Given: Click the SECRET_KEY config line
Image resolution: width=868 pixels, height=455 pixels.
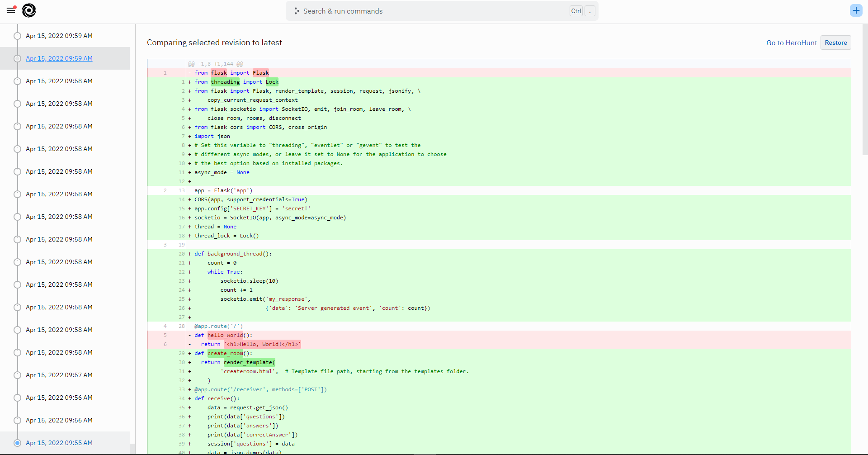Looking at the screenshot, I should (x=499, y=209).
